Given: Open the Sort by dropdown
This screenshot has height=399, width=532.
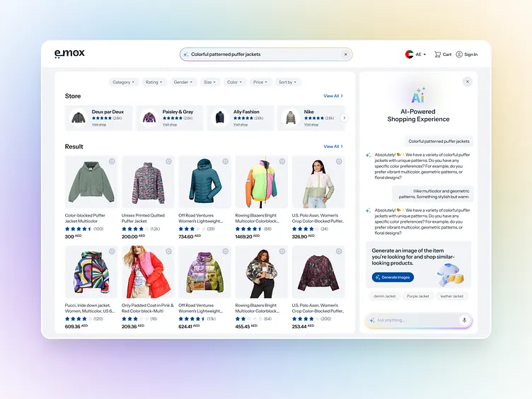Looking at the screenshot, I should (288, 82).
